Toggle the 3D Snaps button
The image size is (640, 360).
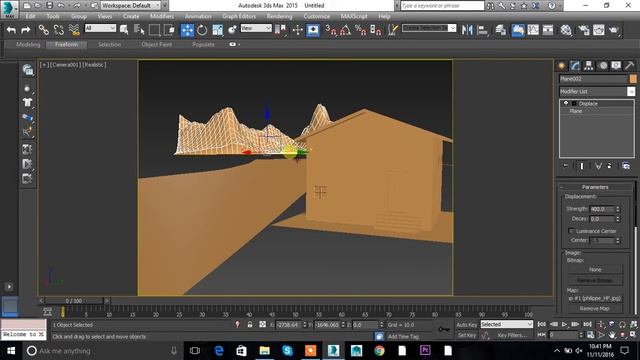[x=331, y=30]
